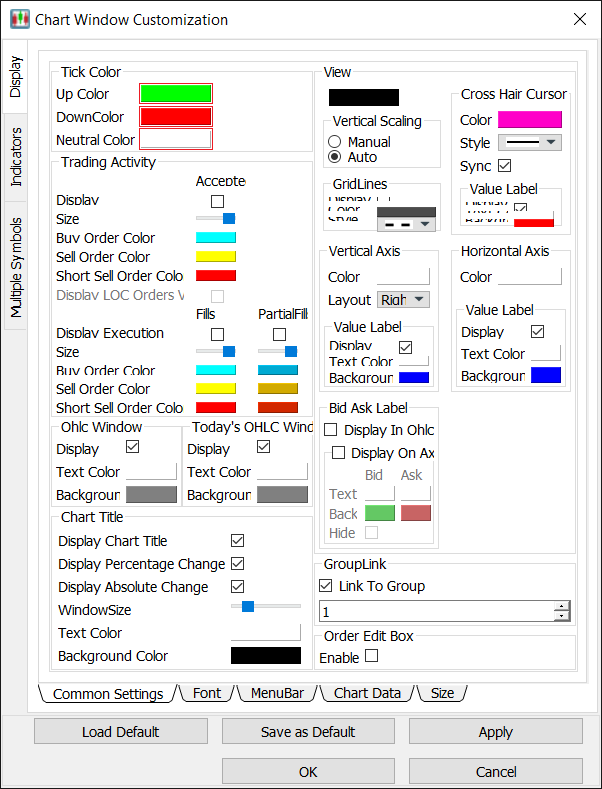
Task: Click the Up Color green swatch
Action: click(x=175, y=94)
